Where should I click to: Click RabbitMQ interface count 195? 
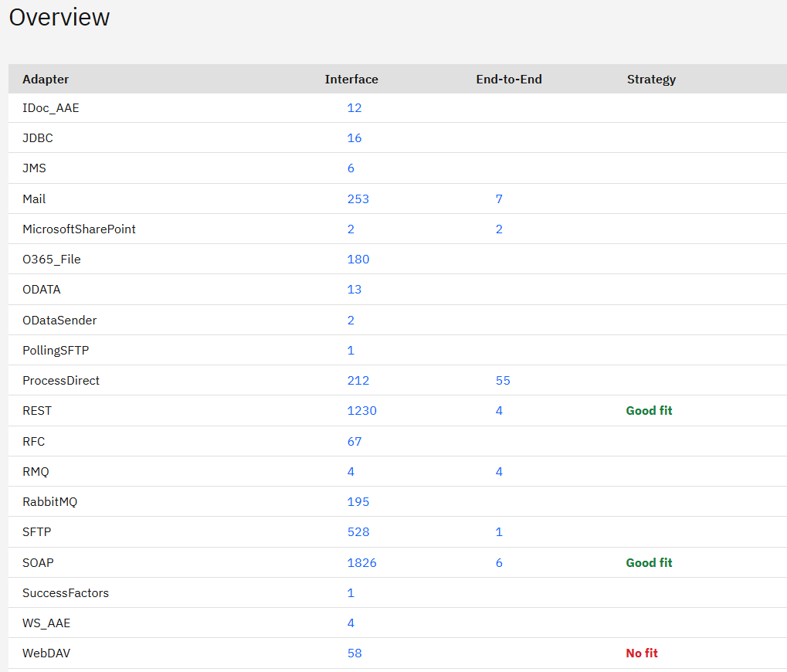(x=358, y=502)
